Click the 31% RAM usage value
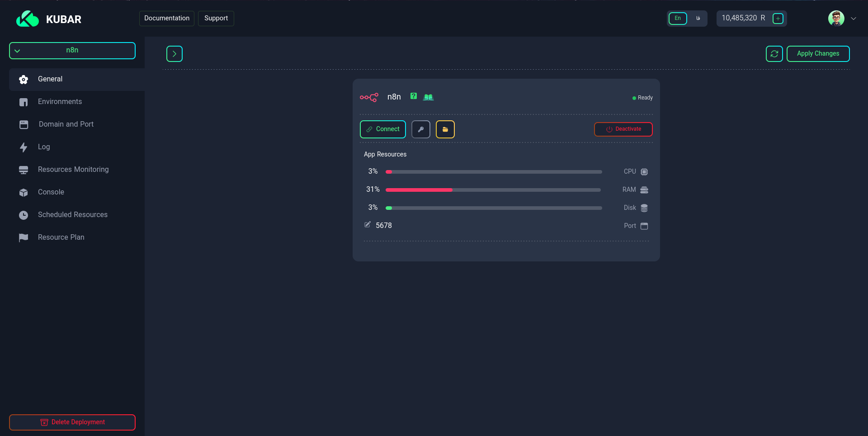The image size is (868, 436). pyautogui.click(x=373, y=190)
